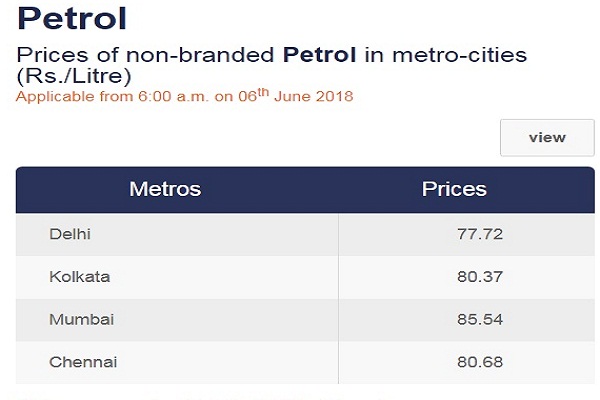This screenshot has width=600, height=400.
Task: Click the Mumbai row label
Action: [x=82, y=319]
